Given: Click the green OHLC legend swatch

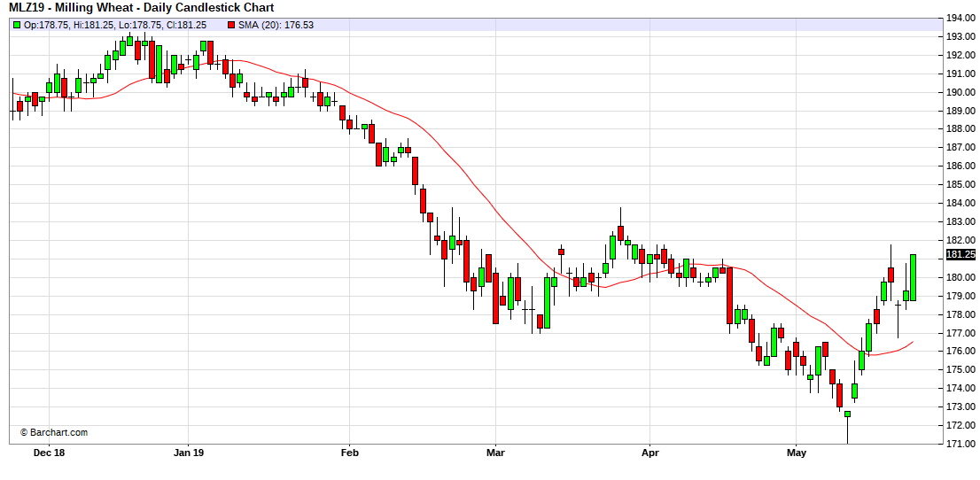Looking at the screenshot, I should (17, 25).
